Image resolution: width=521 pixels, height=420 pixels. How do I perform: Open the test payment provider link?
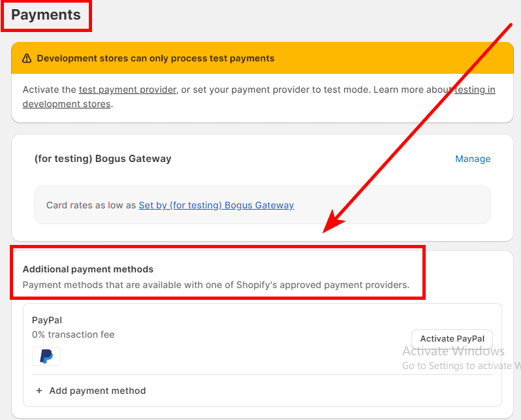[x=127, y=89]
